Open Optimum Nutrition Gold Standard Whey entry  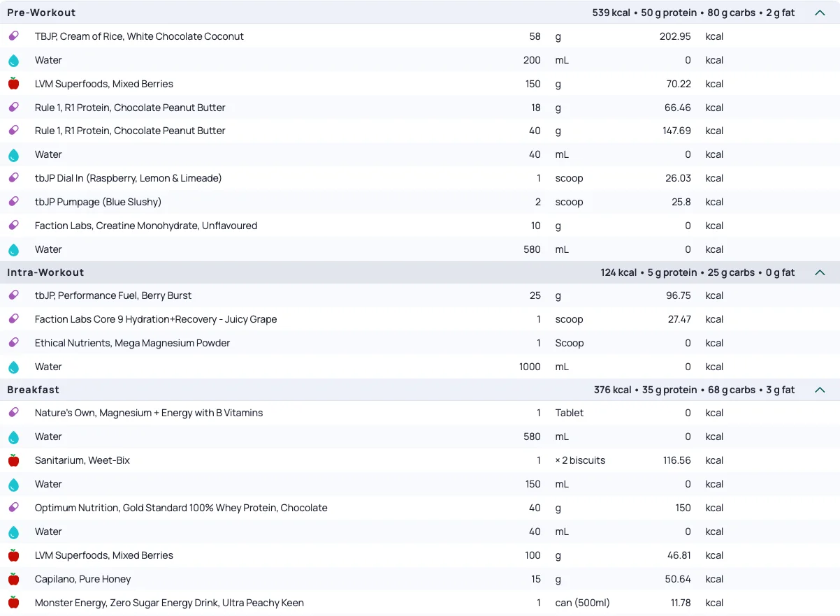point(181,508)
